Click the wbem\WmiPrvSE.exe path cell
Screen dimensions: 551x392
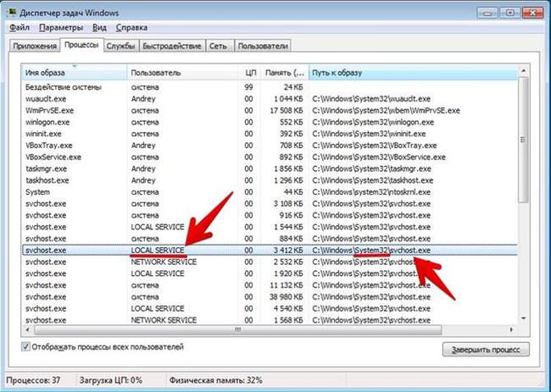(387, 111)
